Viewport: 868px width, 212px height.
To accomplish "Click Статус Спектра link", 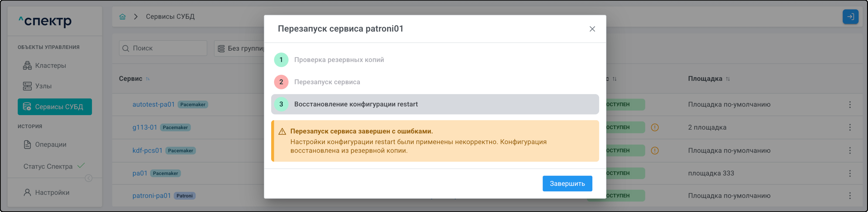I will pyautogui.click(x=48, y=166).
